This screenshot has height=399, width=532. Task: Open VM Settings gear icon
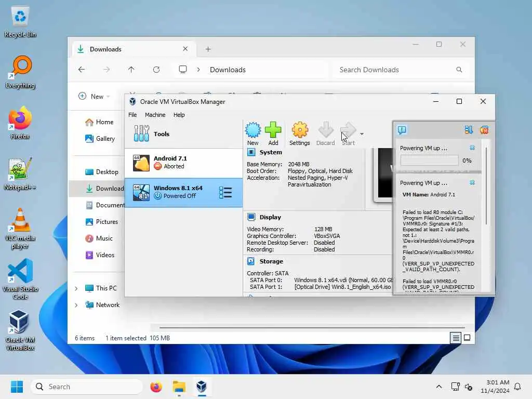coord(300,134)
